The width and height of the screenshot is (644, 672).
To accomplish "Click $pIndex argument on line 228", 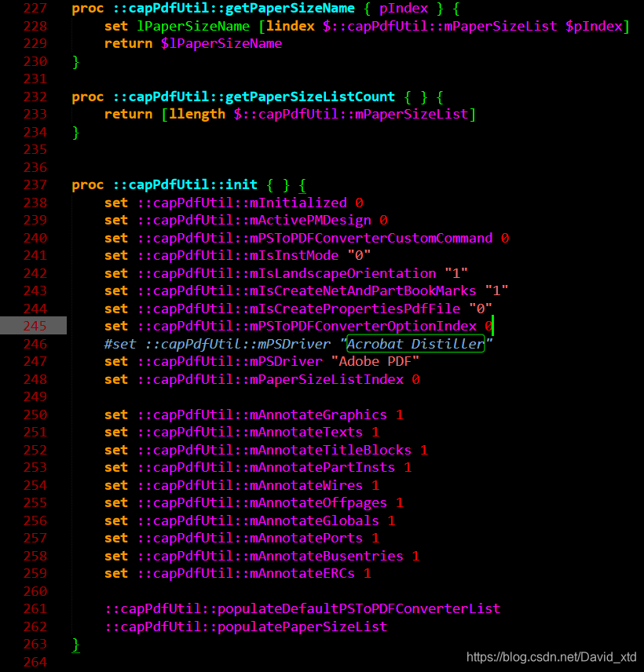I will point(594,26).
